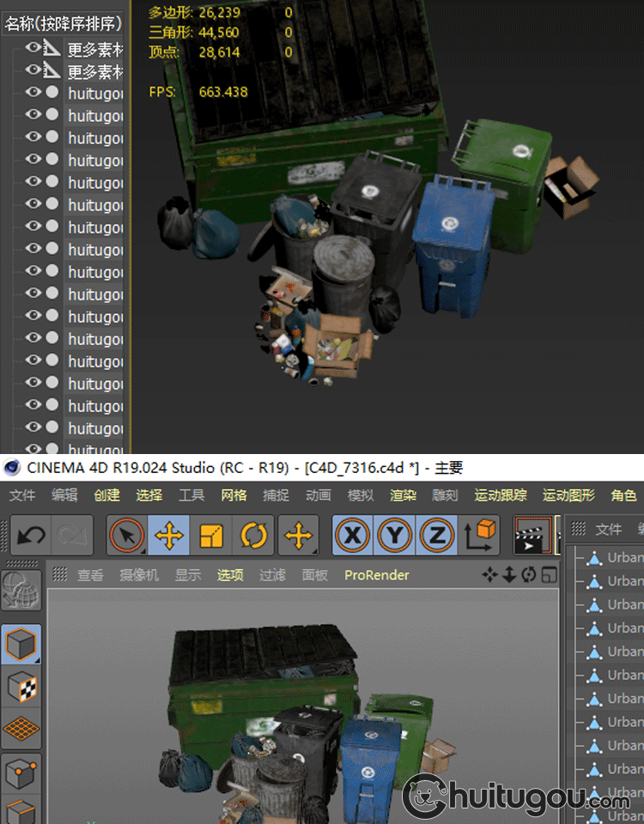Toggle the Z axis lock
Screen dimensions: 644x824
click(x=437, y=536)
